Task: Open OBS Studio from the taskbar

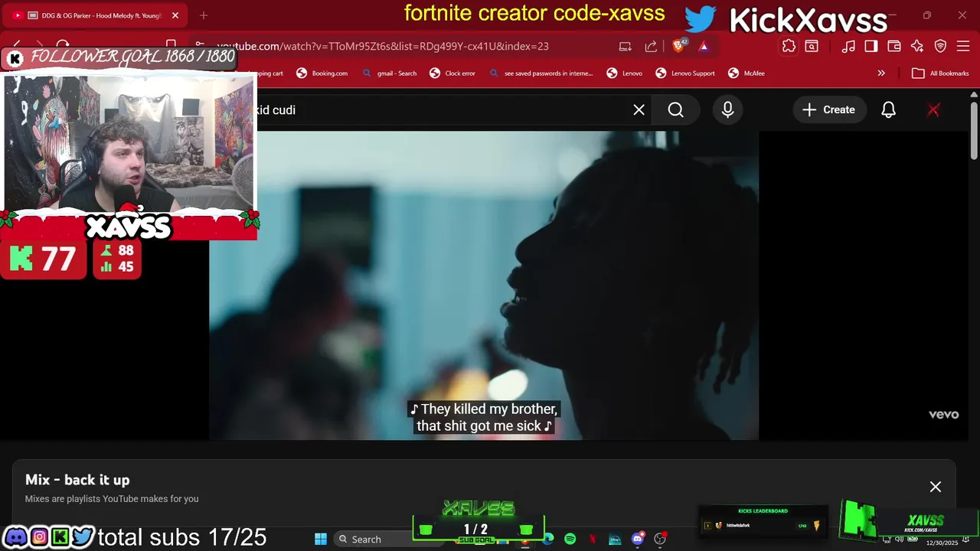Action: coord(660,539)
